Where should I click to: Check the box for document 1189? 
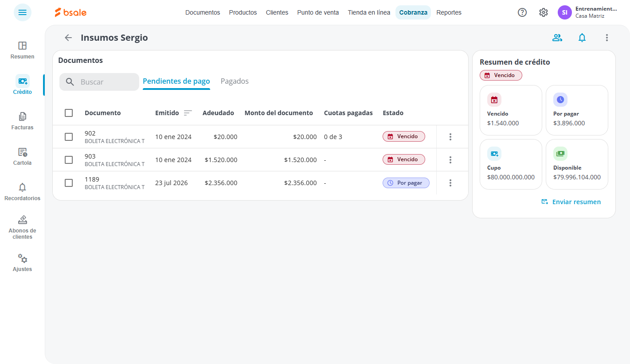click(69, 183)
